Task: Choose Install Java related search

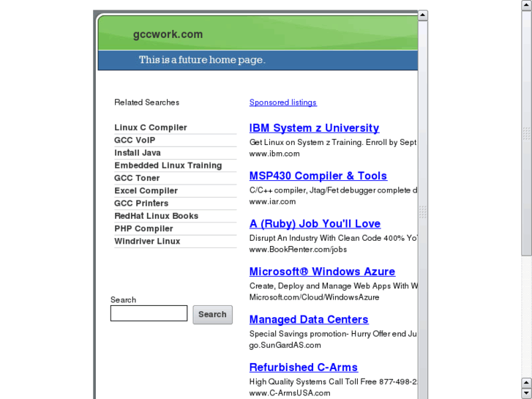Action: [138, 153]
